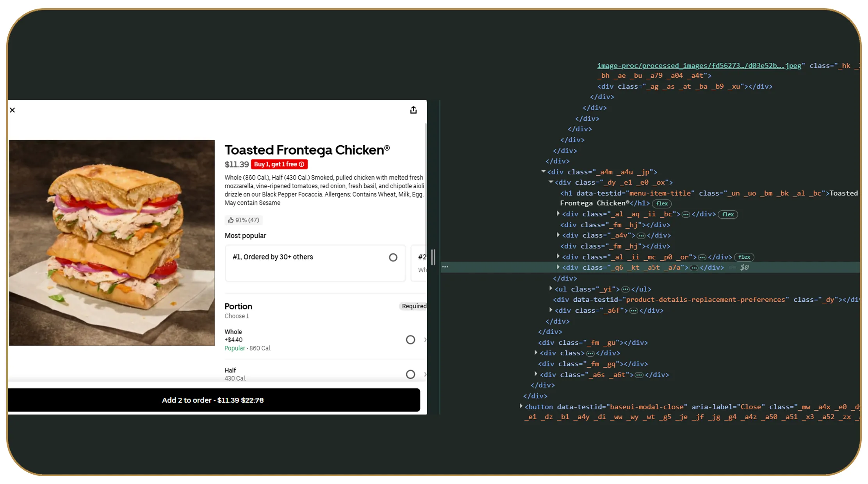Screen dimensions: 868x484
Task: Expand the _a6f div node
Action: tap(551, 310)
